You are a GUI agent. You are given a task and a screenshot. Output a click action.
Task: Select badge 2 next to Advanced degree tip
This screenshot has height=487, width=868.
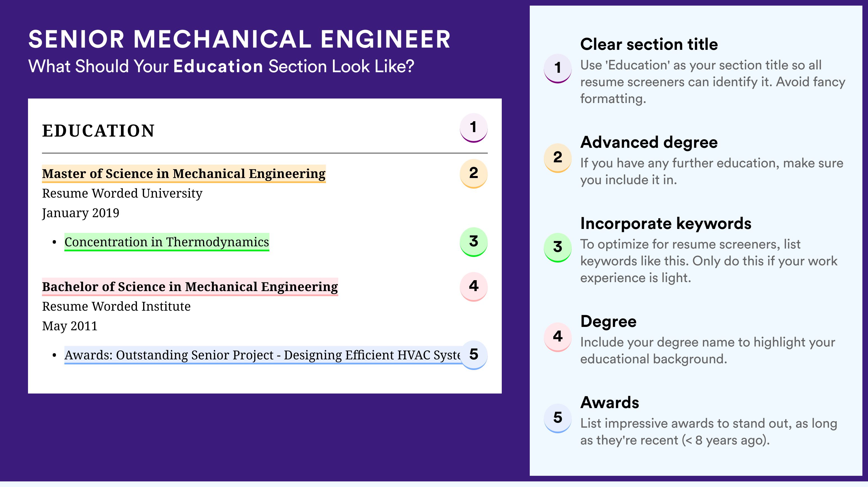tap(558, 158)
